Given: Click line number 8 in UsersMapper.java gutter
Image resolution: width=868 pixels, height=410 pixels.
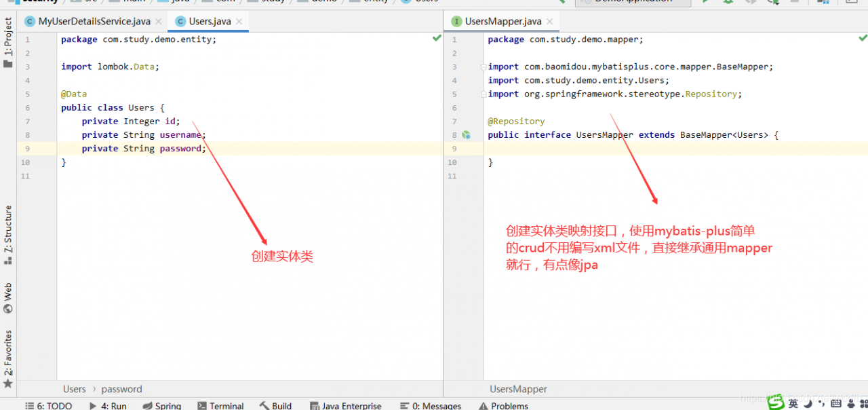Looking at the screenshot, I should [x=454, y=135].
